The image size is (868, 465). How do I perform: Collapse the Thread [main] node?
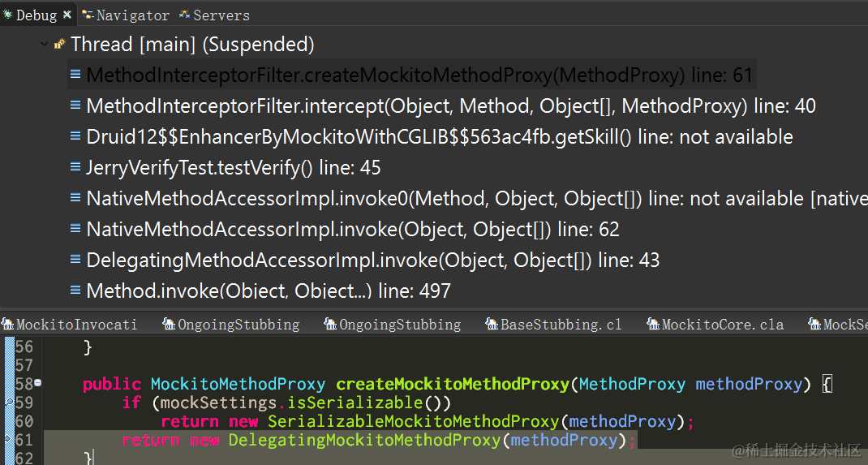click(45, 45)
